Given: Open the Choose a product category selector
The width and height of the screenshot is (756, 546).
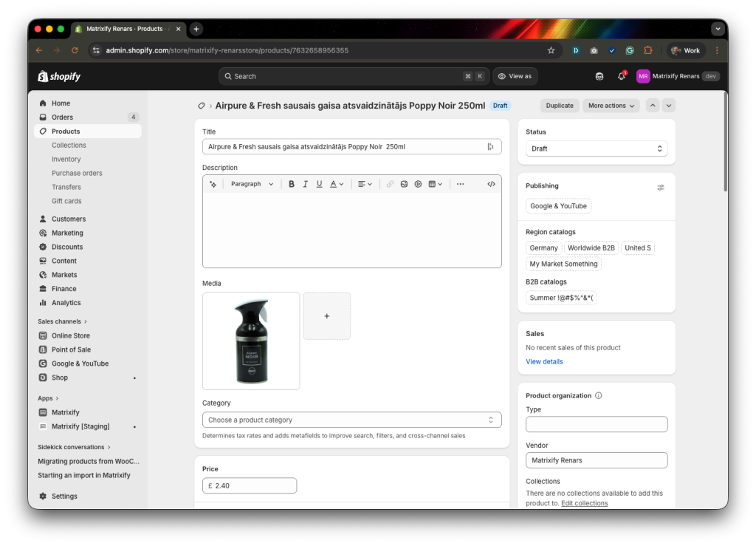Looking at the screenshot, I should pyautogui.click(x=351, y=419).
